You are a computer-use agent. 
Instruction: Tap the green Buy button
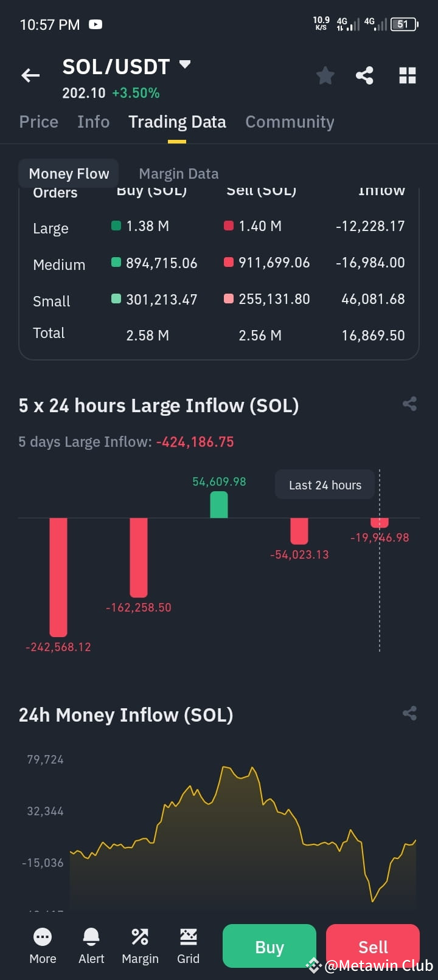[269, 946]
